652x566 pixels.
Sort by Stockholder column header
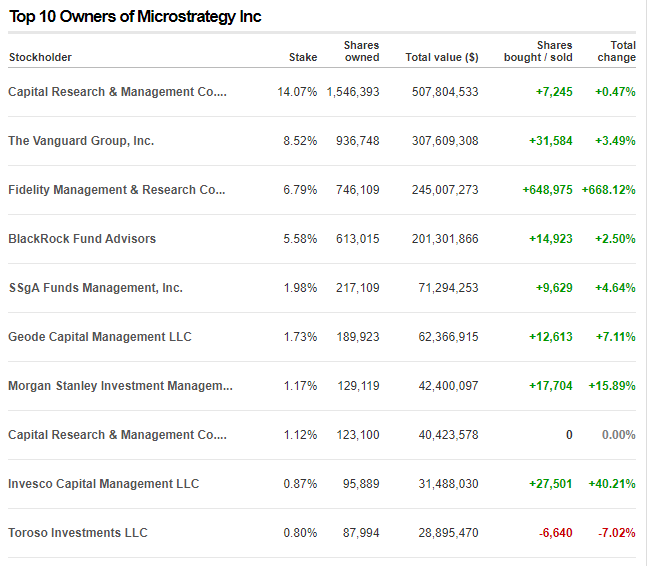click(x=40, y=57)
